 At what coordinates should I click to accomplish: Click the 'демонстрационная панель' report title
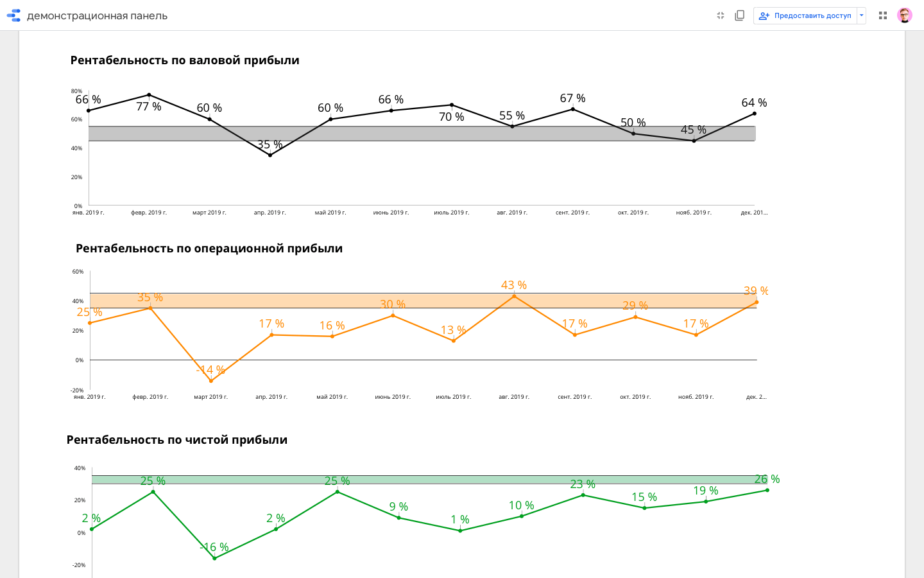97,15
